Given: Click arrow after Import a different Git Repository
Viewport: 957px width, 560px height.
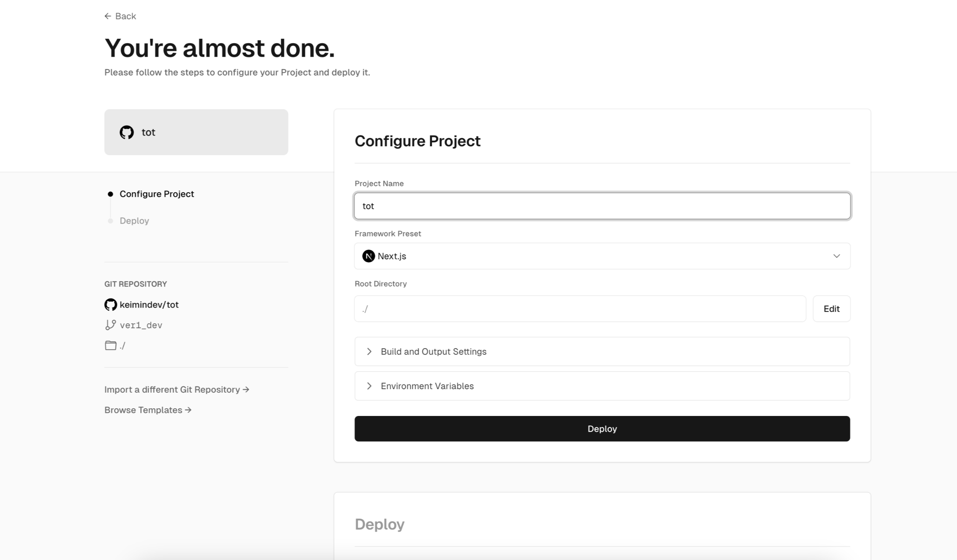Looking at the screenshot, I should tap(246, 390).
